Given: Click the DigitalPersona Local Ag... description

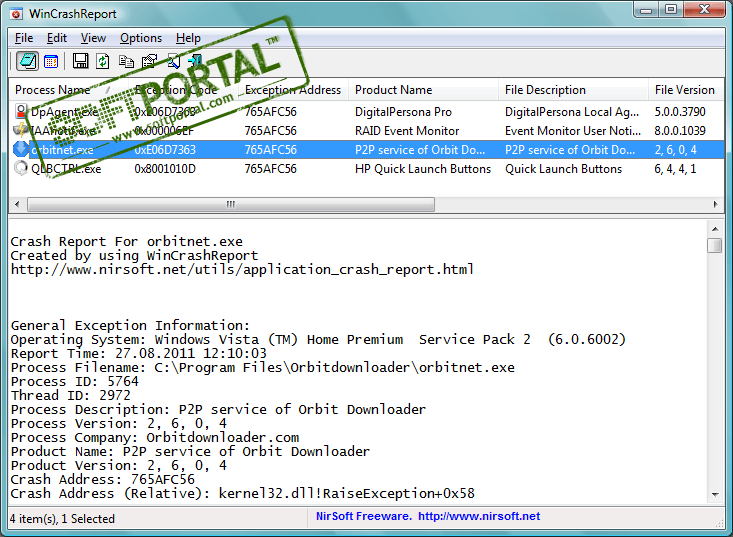Looking at the screenshot, I should tap(572, 112).
